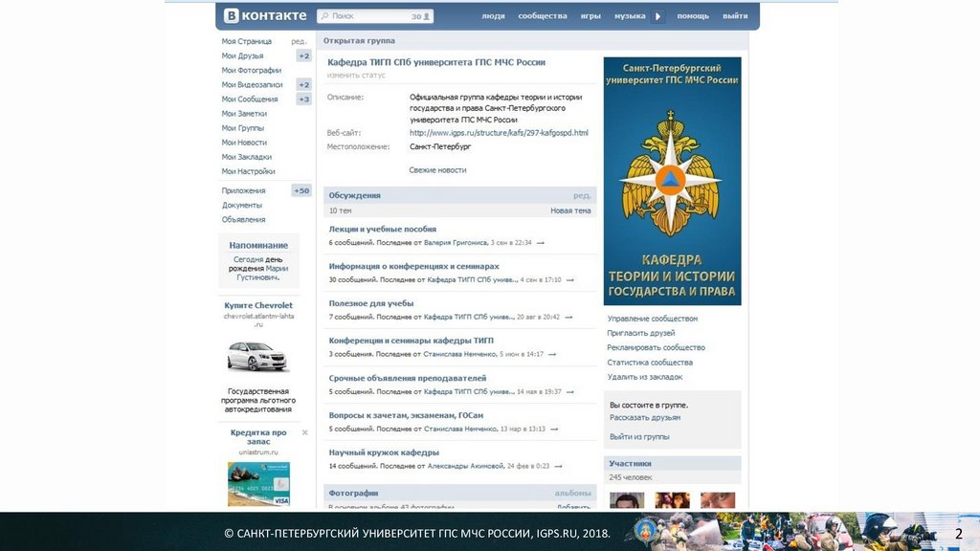Open Мои Настройки in sidebar

tap(248, 171)
